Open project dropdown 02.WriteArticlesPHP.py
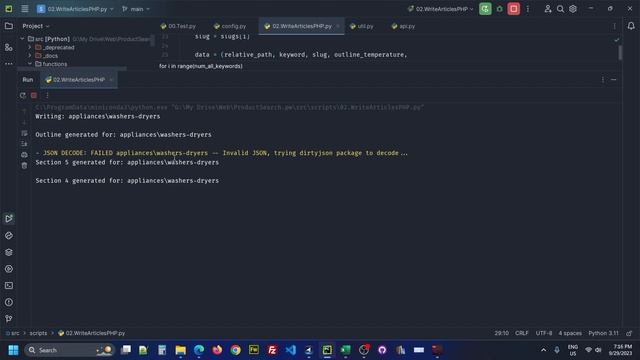This screenshot has height=360, width=640. point(76,9)
